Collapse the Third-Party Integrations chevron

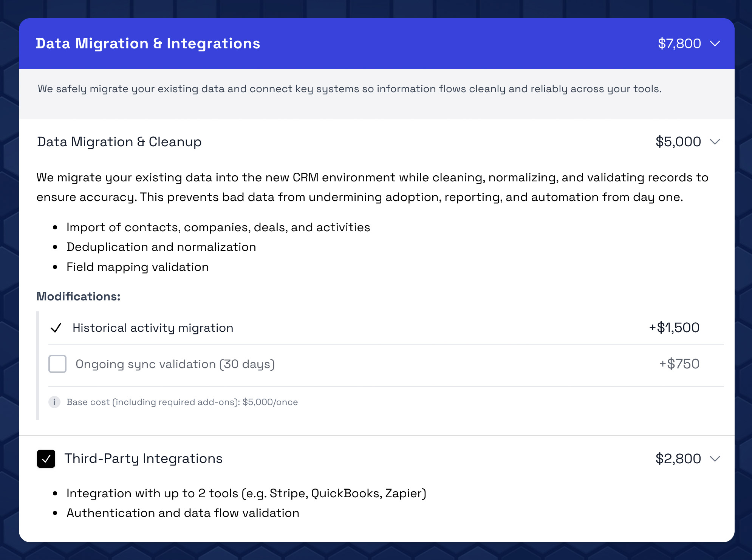point(715,459)
